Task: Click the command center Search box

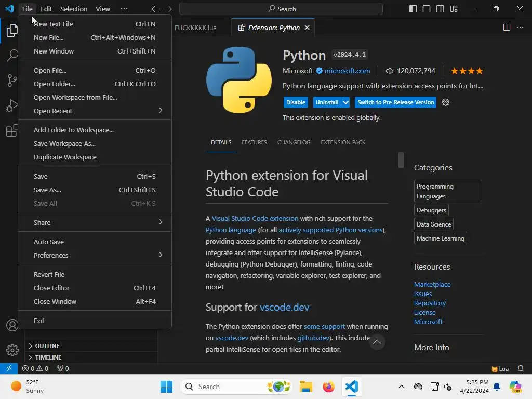Action: click(x=281, y=9)
